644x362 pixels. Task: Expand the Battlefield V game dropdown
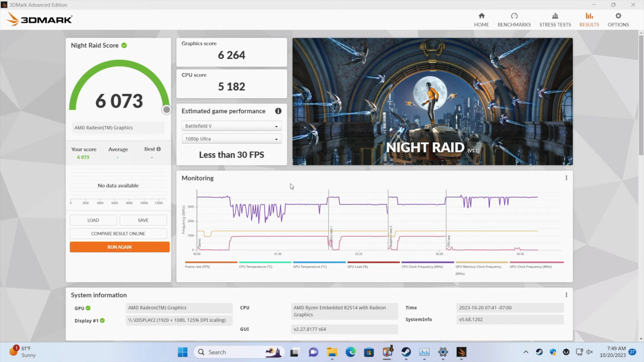232,126
